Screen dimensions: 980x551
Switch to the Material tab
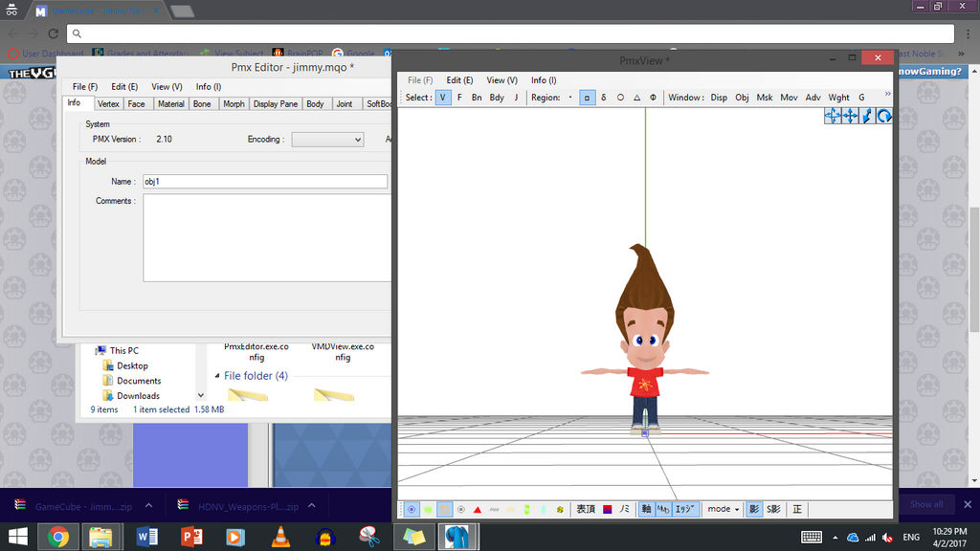tap(171, 103)
